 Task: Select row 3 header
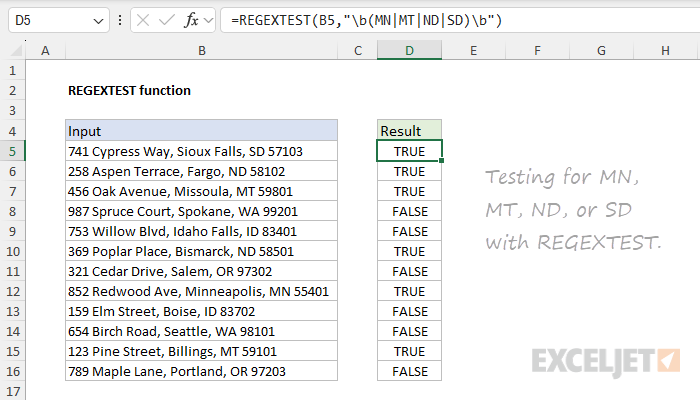[x=12, y=111]
